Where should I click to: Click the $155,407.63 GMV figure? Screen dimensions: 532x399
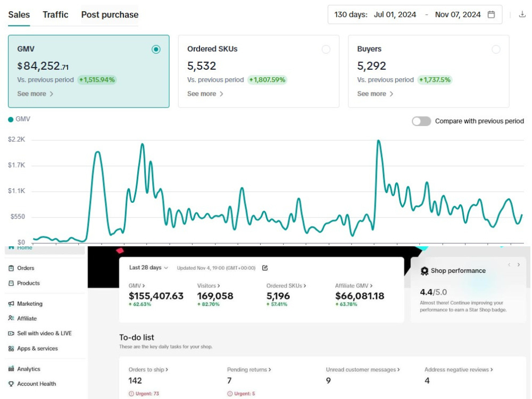coord(156,296)
